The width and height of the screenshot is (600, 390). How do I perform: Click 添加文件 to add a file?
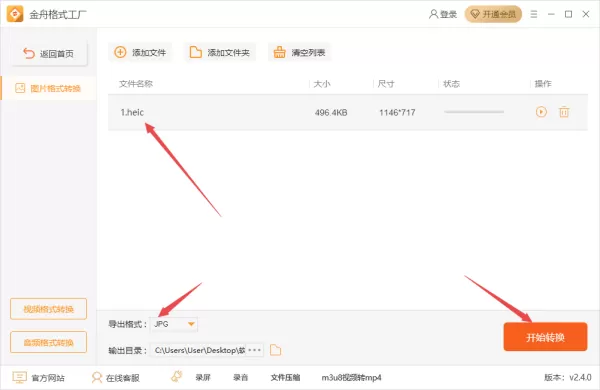point(140,52)
